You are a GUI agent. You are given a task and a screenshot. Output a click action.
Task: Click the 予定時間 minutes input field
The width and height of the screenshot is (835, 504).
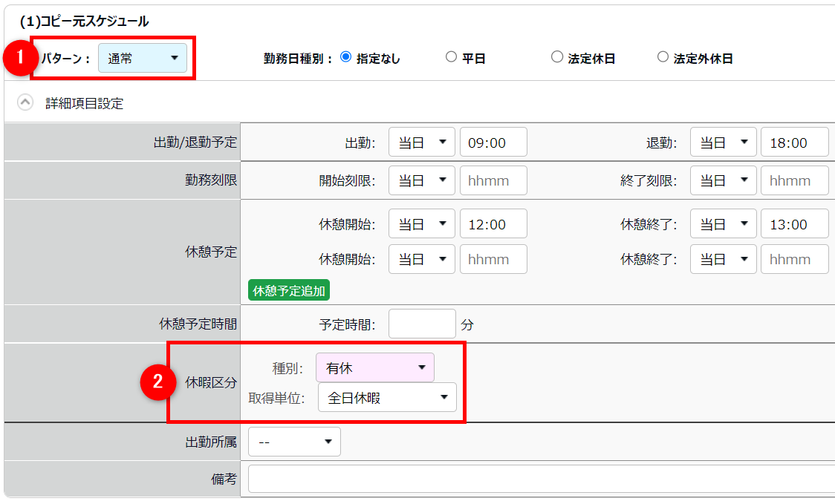pos(422,324)
